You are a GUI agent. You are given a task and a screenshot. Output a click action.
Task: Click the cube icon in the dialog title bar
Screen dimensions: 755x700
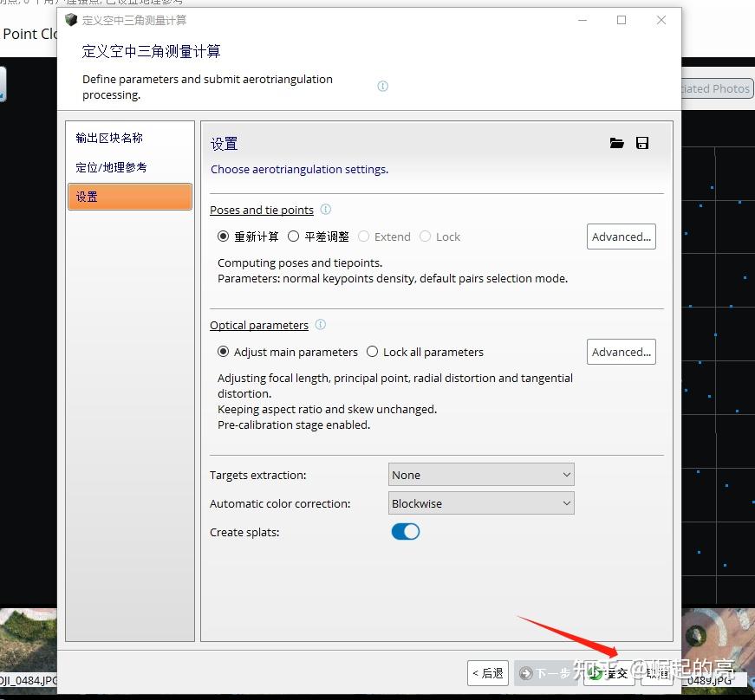(70, 19)
